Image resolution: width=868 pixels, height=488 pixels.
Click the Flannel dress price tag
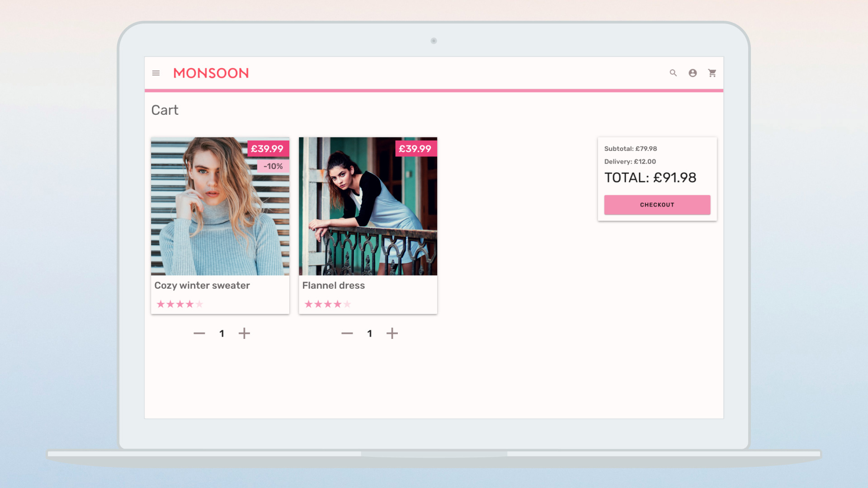click(415, 149)
